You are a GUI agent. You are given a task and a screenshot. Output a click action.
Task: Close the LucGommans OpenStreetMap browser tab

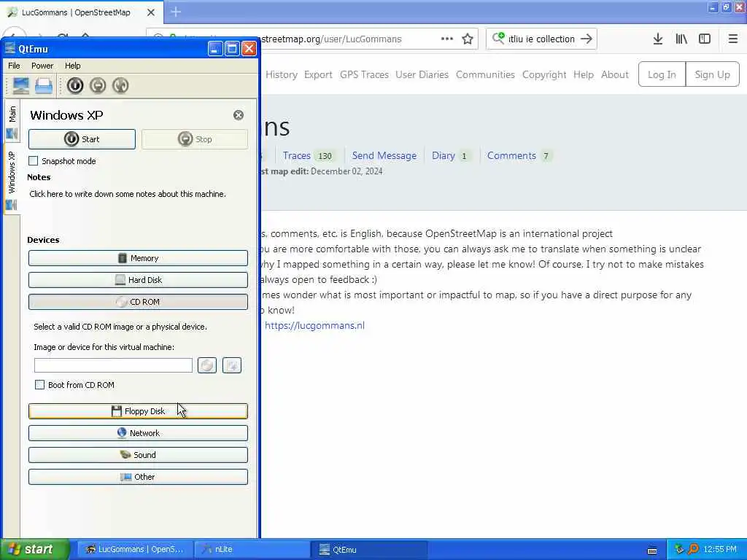151,12
